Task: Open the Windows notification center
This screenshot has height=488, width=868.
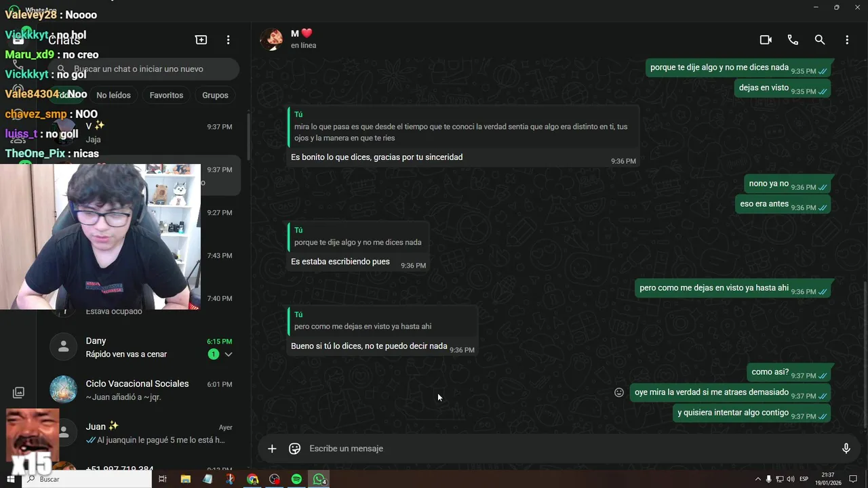Action: [x=853, y=479]
